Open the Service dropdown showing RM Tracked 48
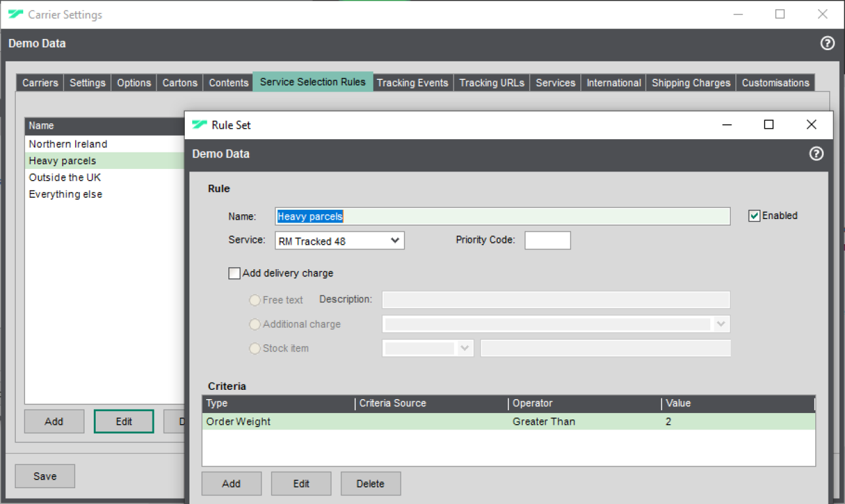This screenshot has height=504, width=845. click(339, 241)
